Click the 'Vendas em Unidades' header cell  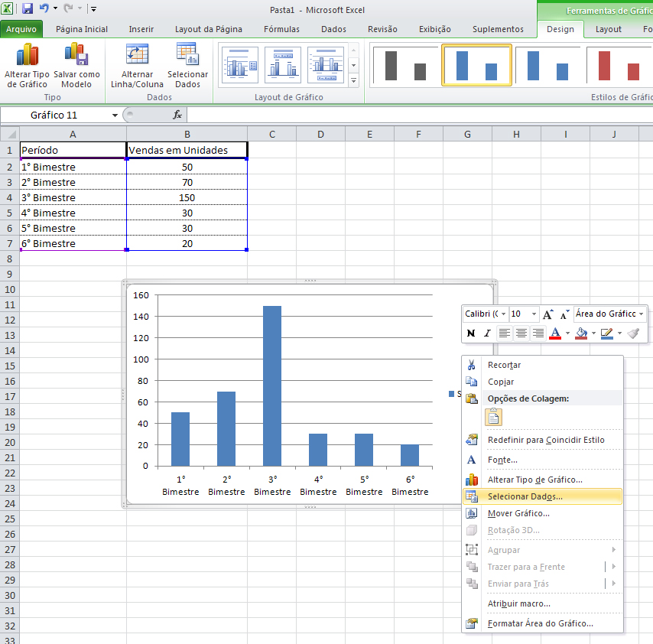pos(187,150)
